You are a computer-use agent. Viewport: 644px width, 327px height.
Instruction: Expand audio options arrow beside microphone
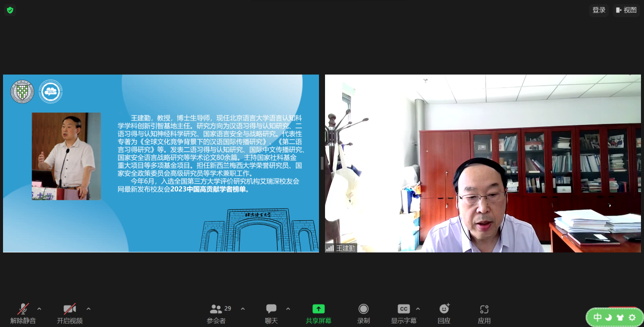(x=39, y=309)
